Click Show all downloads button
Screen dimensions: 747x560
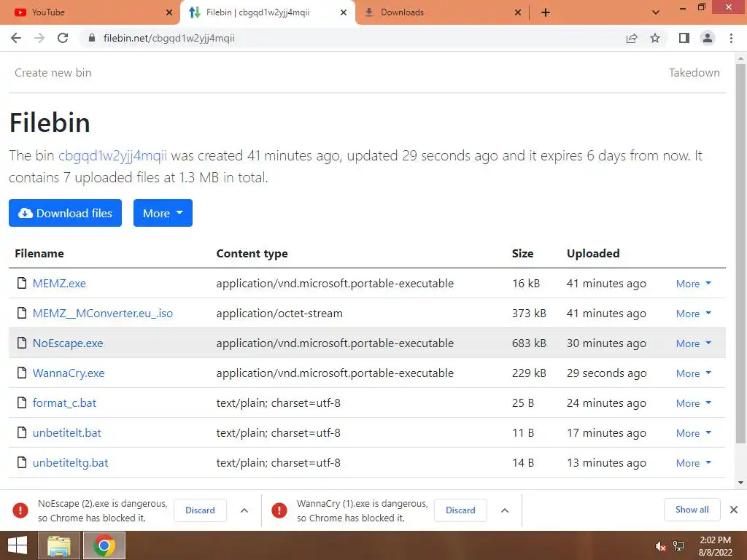tap(692, 510)
